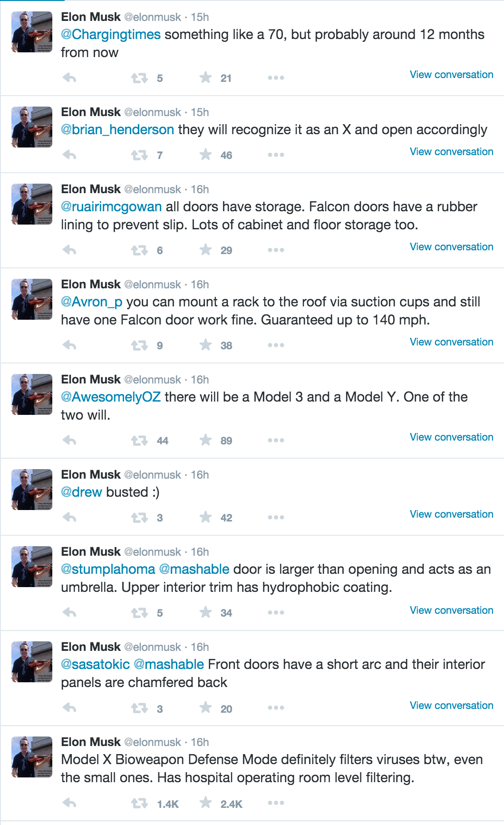
Task: Reply to the @Chargingtimes tweet
Action: click(x=69, y=78)
